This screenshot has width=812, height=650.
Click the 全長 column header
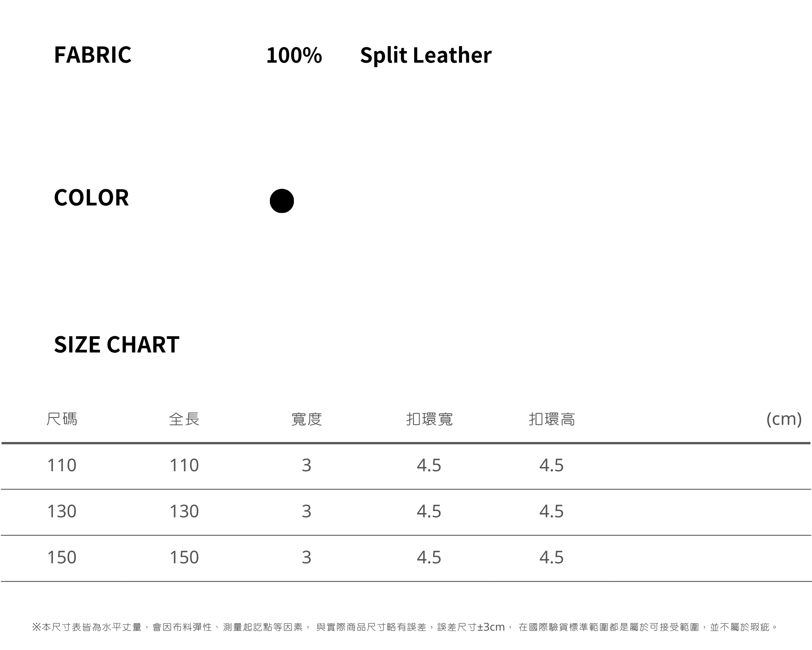pyautogui.click(x=184, y=419)
